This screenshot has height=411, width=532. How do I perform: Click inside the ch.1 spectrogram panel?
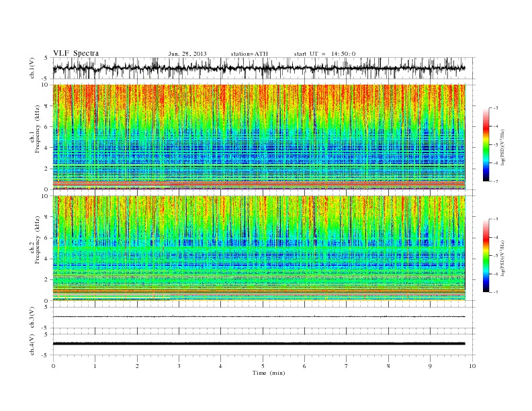coord(259,137)
